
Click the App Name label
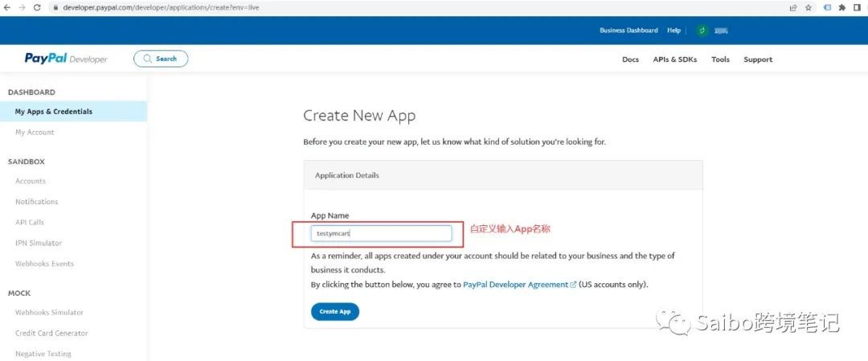(x=330, y=215)
